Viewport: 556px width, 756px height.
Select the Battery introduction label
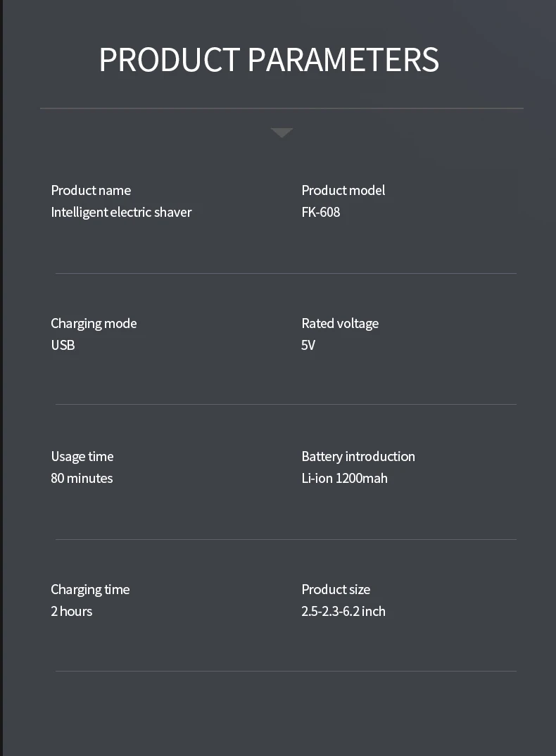[358, 456]
